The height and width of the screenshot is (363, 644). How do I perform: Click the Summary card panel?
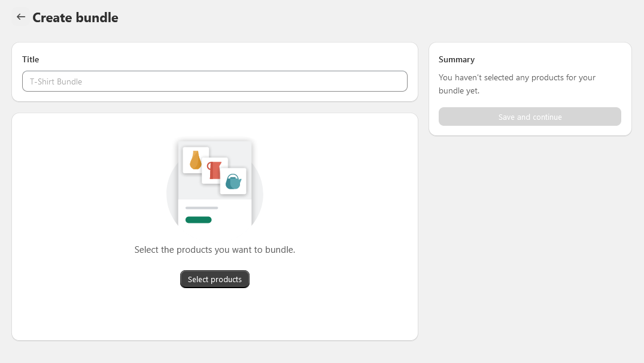click(530, 89)
